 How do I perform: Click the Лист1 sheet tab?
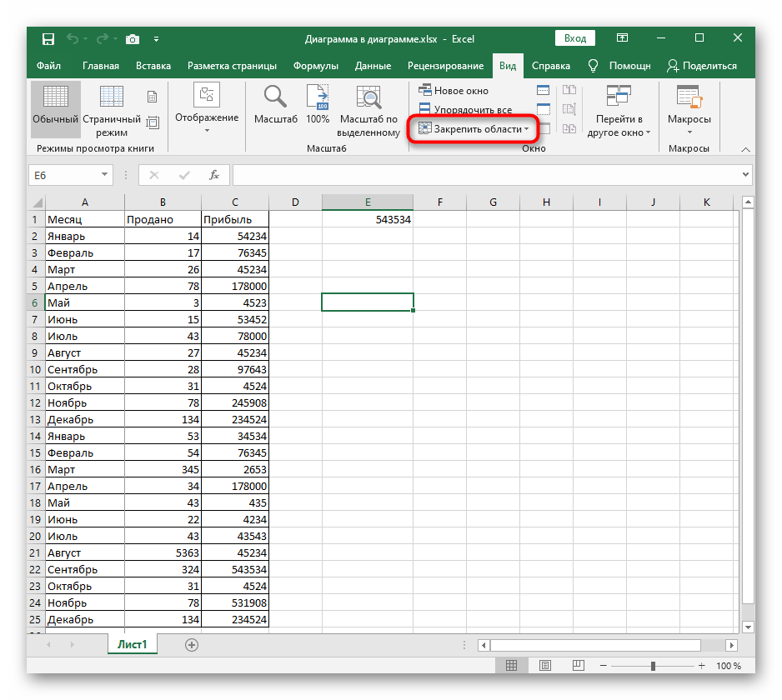(x=133, y=644)
